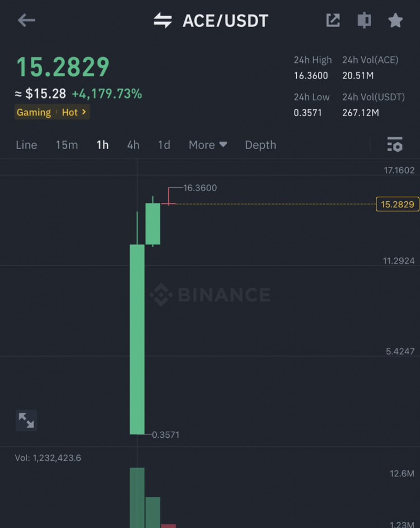Screen dimensions: 420x528
Task: Open the share chart icon
Action: [x=333, y=20]
